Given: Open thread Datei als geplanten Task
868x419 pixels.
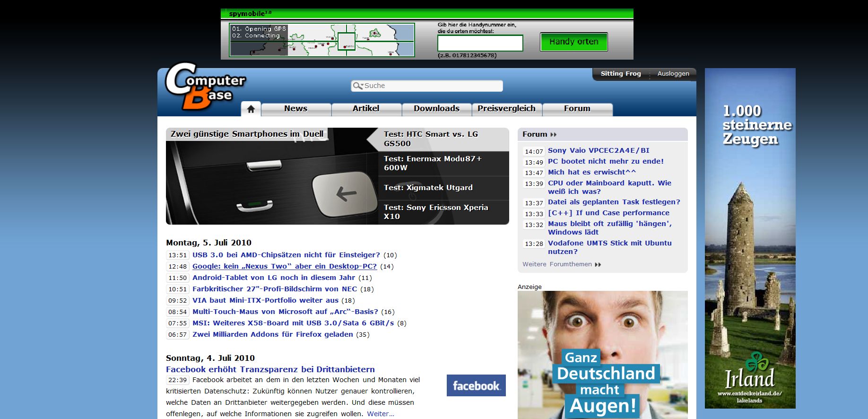Looking at the screenshot, I should tap(614, 202).
